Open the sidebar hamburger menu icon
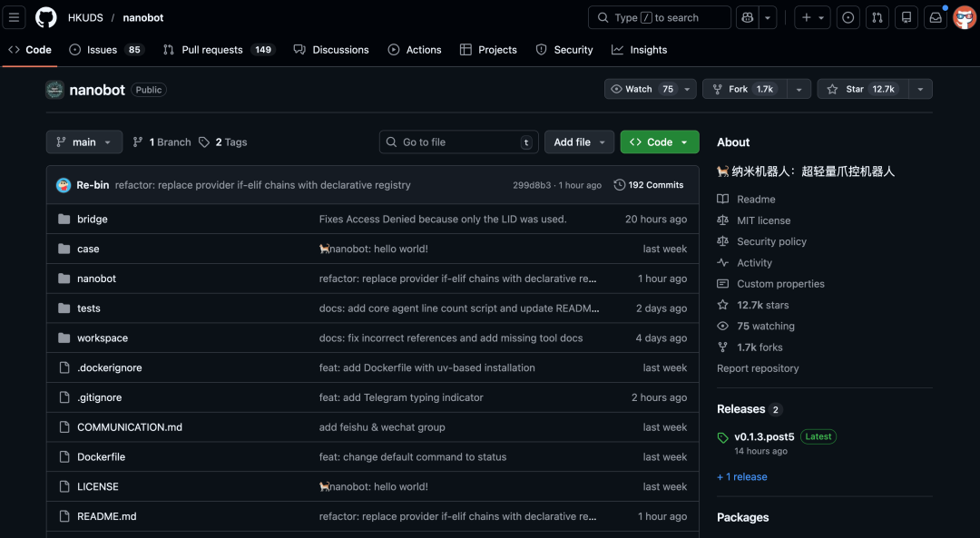Viewport: 980px width, 538px height. [14, 17]
